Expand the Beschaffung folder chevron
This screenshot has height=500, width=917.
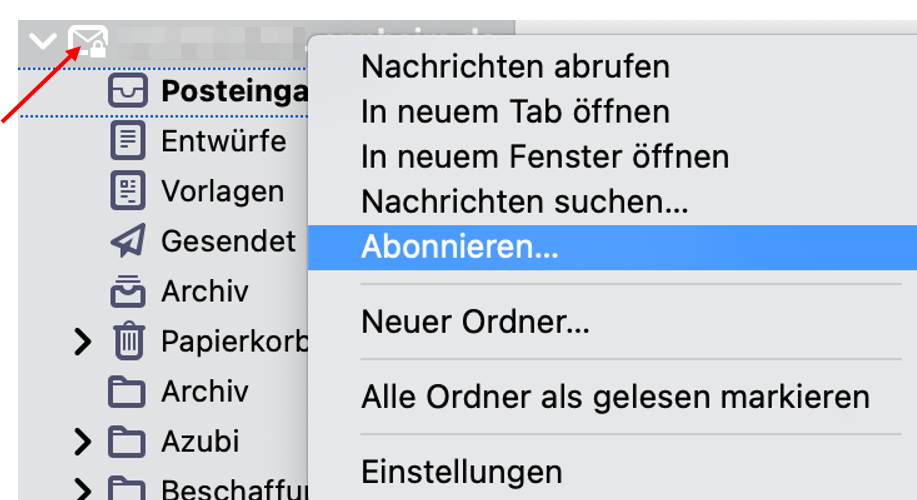pyautogui.click(x=82, y=489)
